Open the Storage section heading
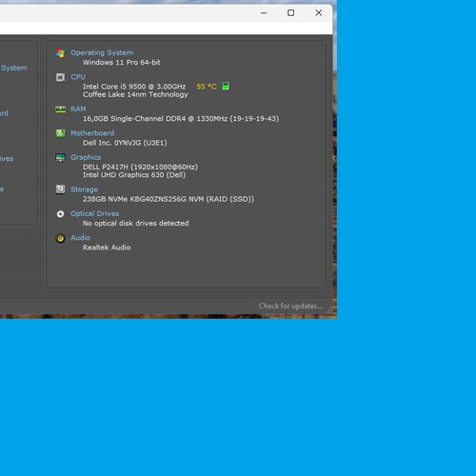The height and width of the screenshot is (476, 476). 84,189
